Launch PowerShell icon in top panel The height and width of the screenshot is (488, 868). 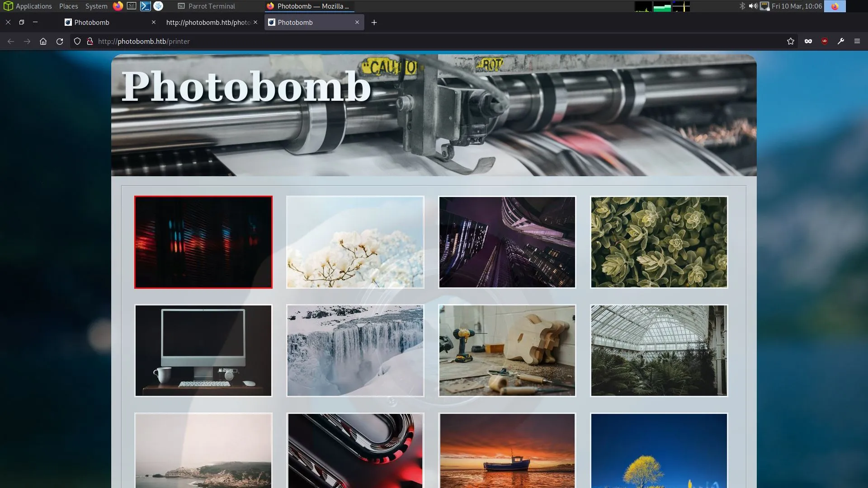[145, 6]
